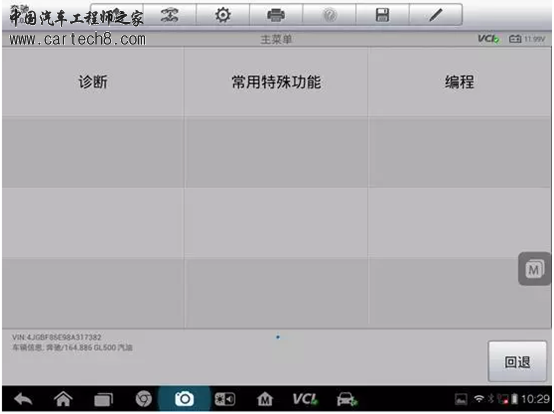Go to Android home screen

click(63, 400)
